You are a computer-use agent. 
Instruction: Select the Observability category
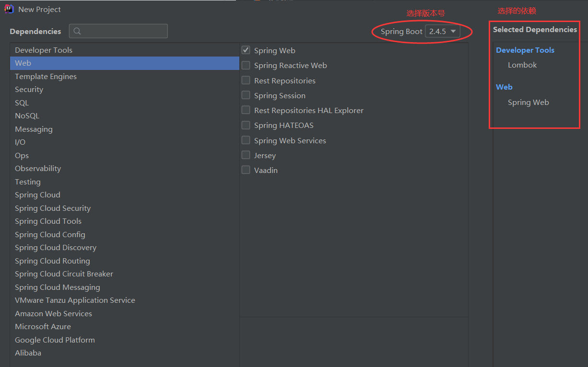pyautogui.click(x=124, y=169)
